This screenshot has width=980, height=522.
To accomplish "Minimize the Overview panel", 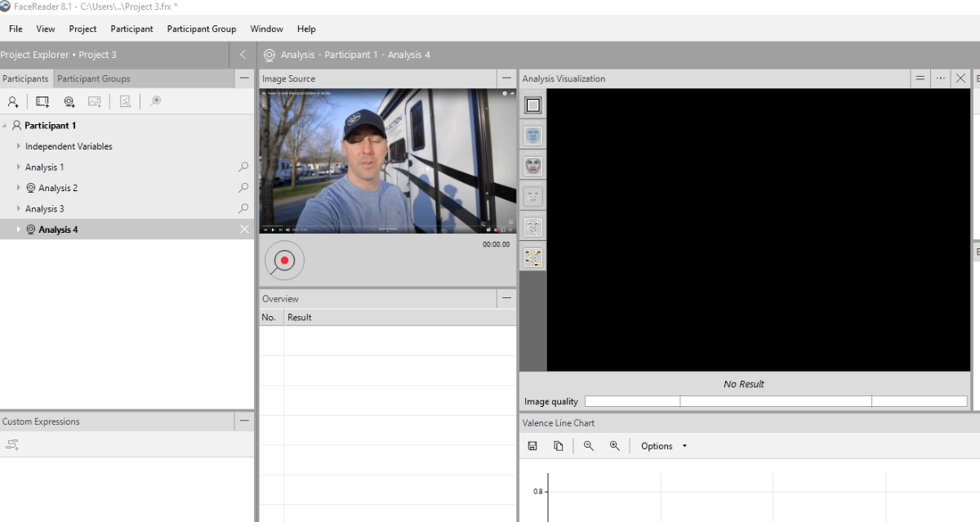I will coord(506,299).
